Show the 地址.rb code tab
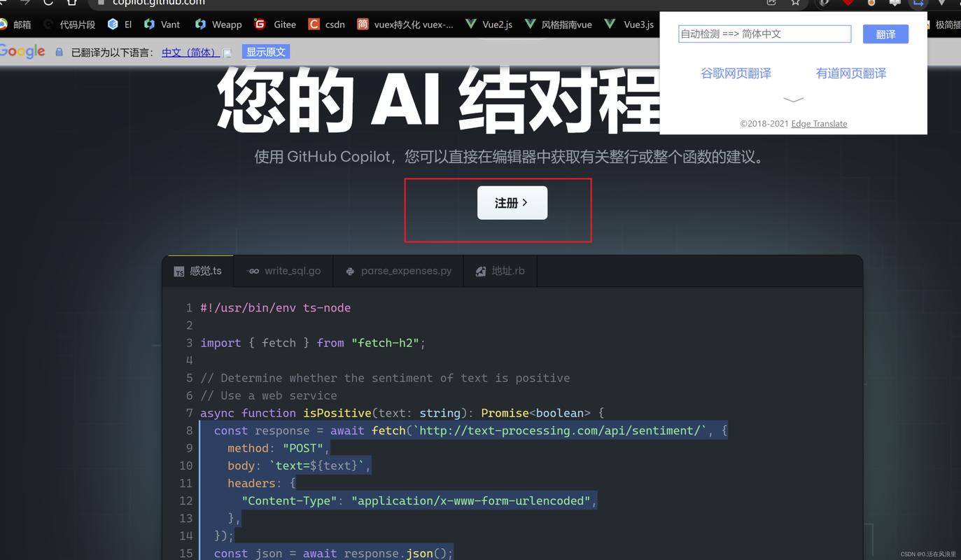This screenshot has height=560, width=961. click(500, 271)
